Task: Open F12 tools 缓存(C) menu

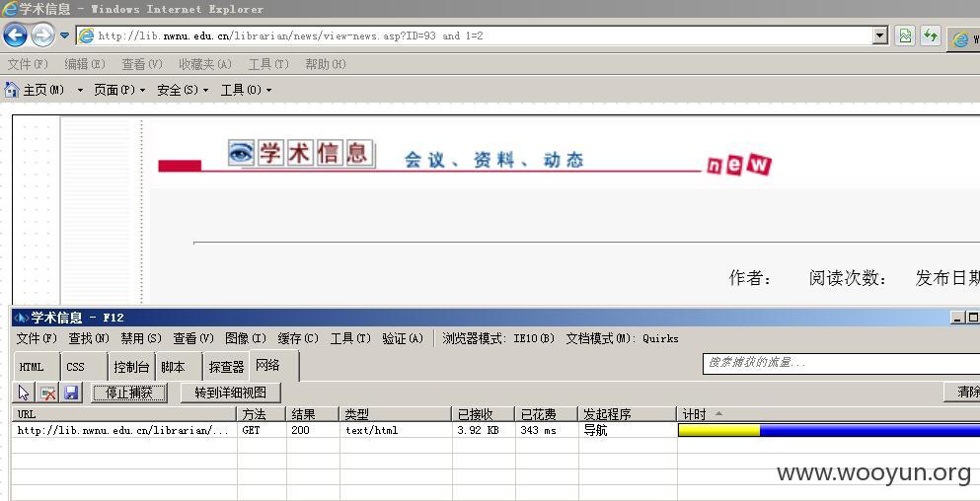Action: (298, 338)
